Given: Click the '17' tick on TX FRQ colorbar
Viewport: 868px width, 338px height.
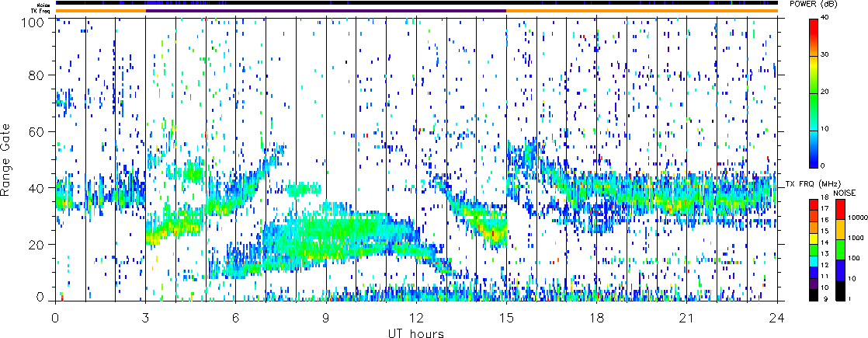Looking at the screenshot, I should (825, 208).
